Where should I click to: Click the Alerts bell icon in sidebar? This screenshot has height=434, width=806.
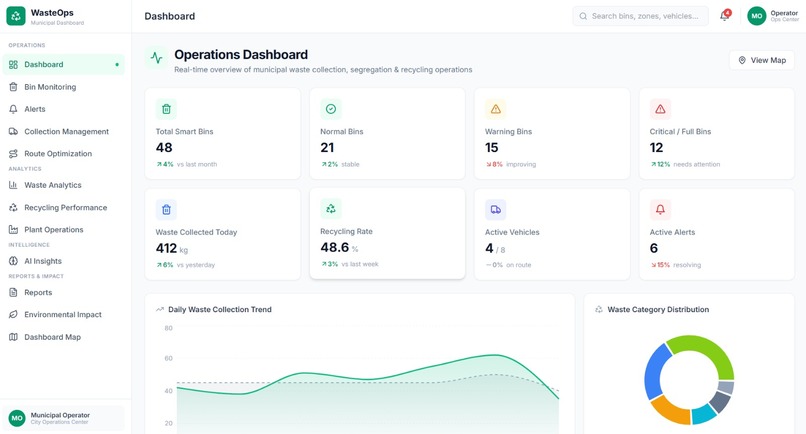click(x=13, y=109)
